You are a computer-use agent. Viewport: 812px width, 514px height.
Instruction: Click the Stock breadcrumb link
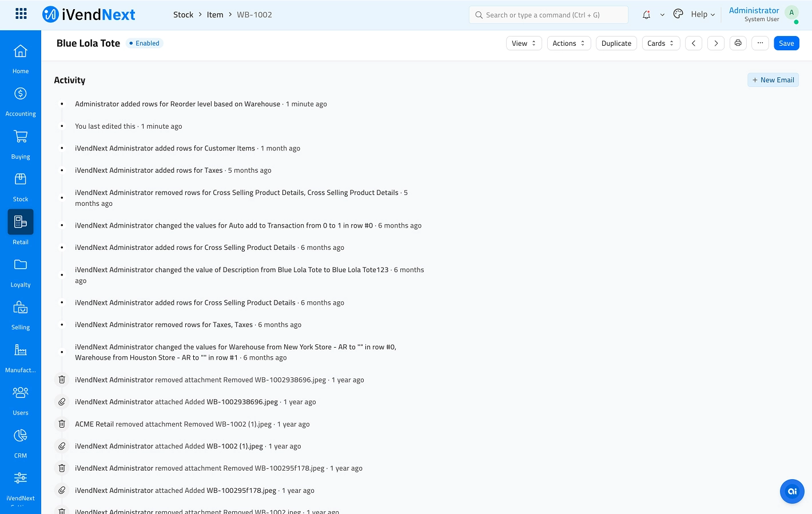[x=183, y=15]
